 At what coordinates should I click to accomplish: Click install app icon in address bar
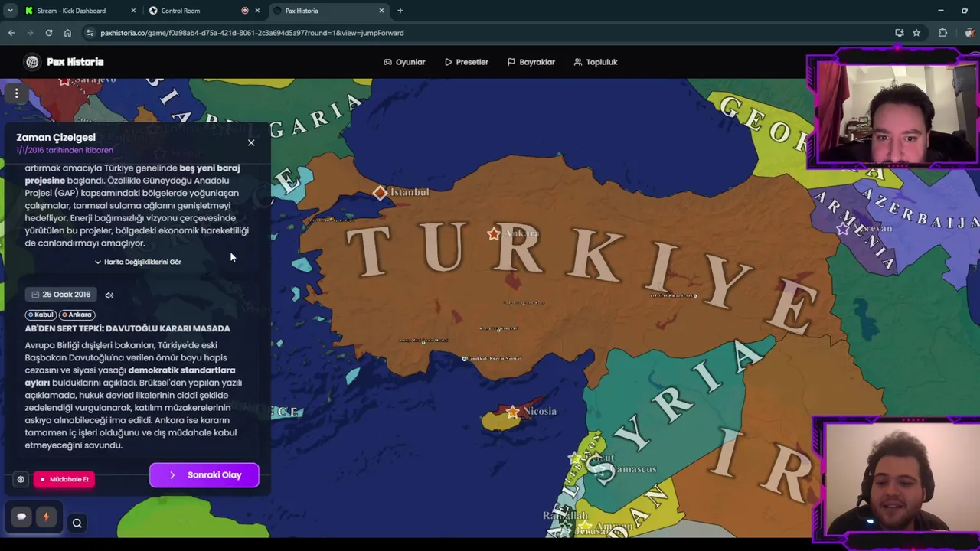tap(899, 33)
